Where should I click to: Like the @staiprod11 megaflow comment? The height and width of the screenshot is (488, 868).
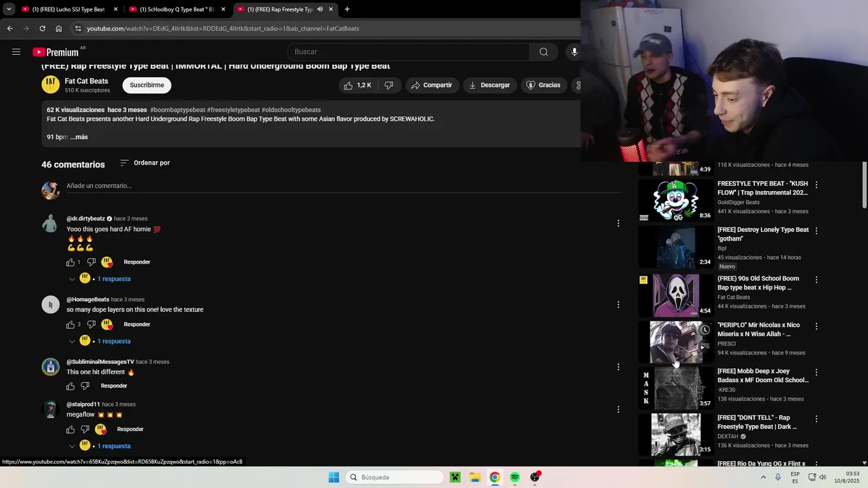(71, 430)
